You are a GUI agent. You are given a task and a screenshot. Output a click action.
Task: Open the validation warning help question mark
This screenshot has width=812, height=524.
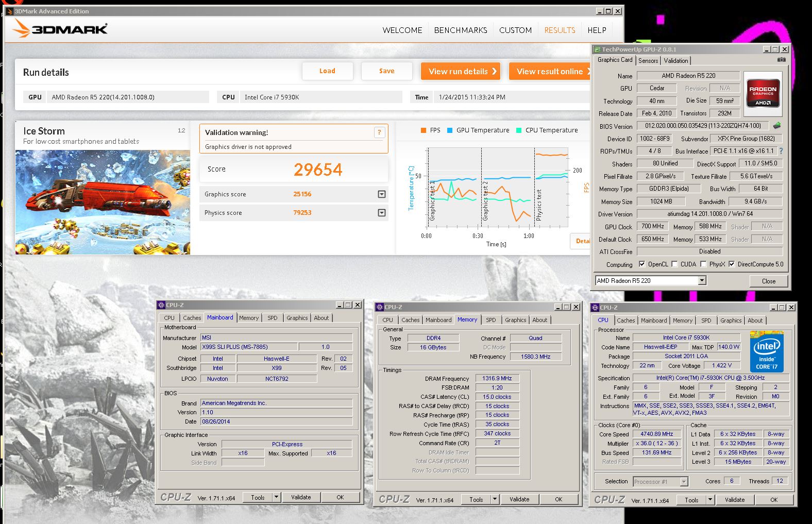(379, 132)
